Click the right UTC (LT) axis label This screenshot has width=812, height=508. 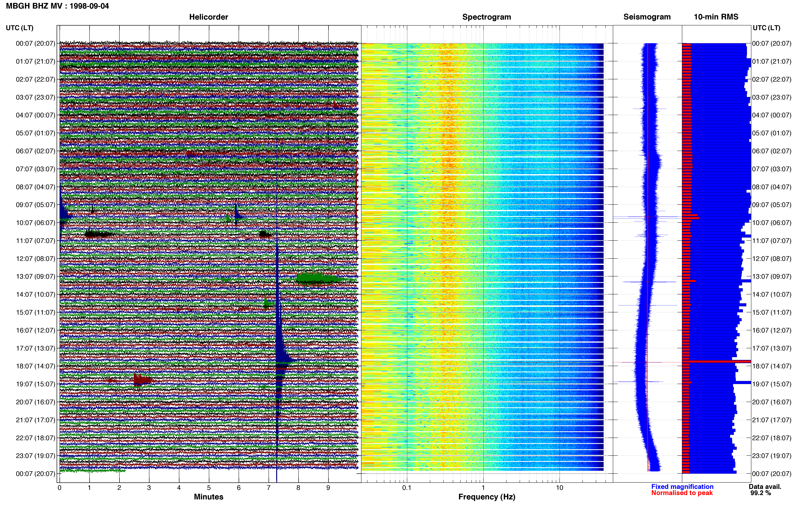766,28
